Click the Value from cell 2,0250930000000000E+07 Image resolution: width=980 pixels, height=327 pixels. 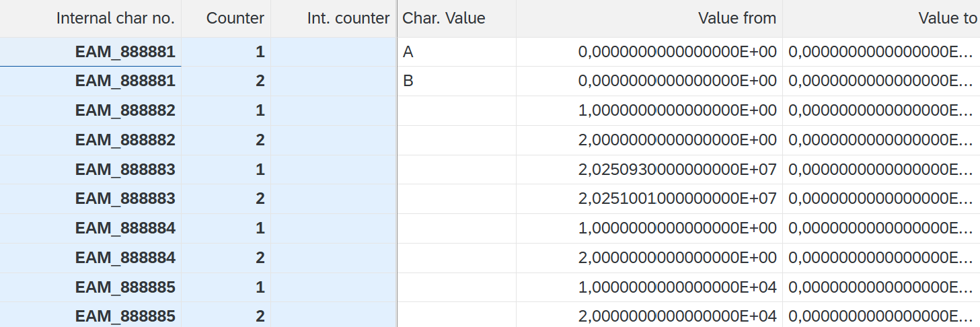pyautogui.click(x=677, y=170)
